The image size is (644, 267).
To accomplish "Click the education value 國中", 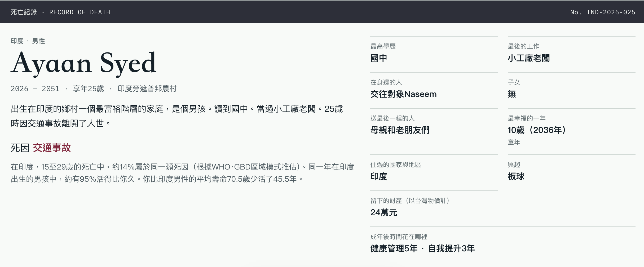I will [x=379, y=58].
